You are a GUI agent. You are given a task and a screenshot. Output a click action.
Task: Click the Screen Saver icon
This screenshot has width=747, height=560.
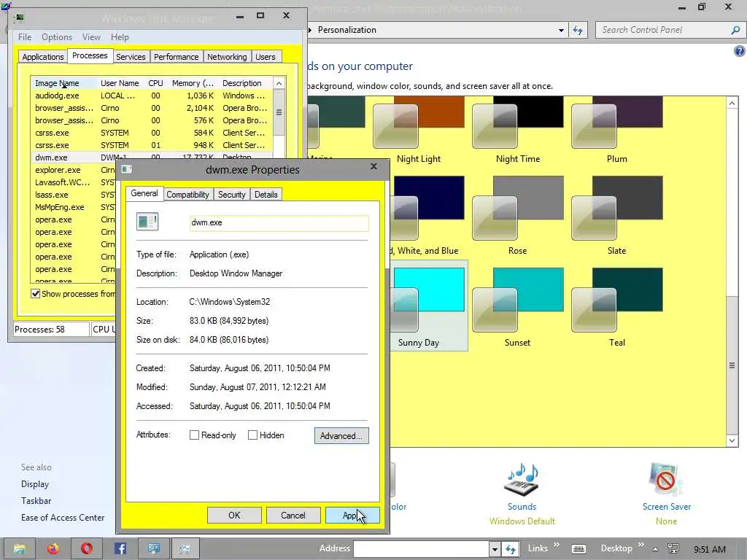pyautogui.click(x=666, y=480)
